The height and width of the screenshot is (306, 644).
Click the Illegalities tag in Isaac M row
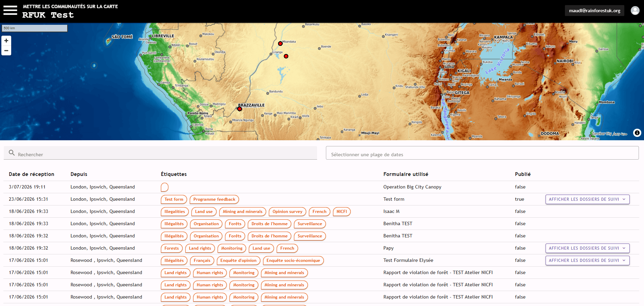[x=175, y=212]
